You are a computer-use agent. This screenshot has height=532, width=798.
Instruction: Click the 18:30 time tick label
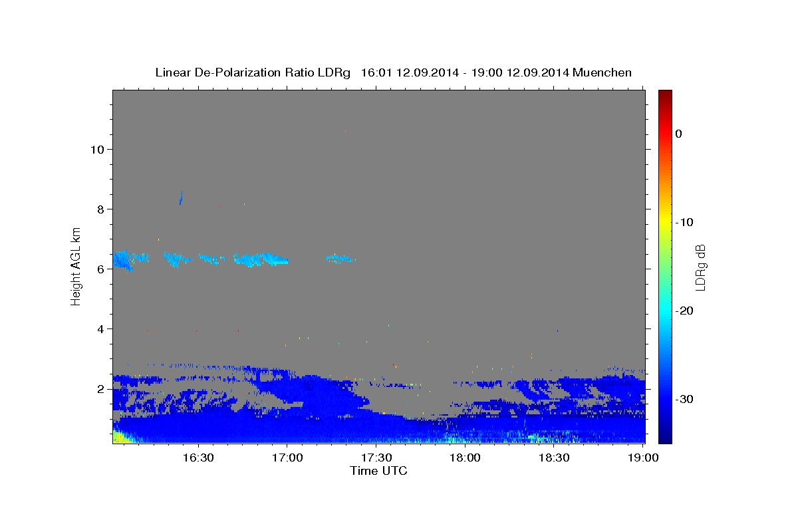[553, 458]
